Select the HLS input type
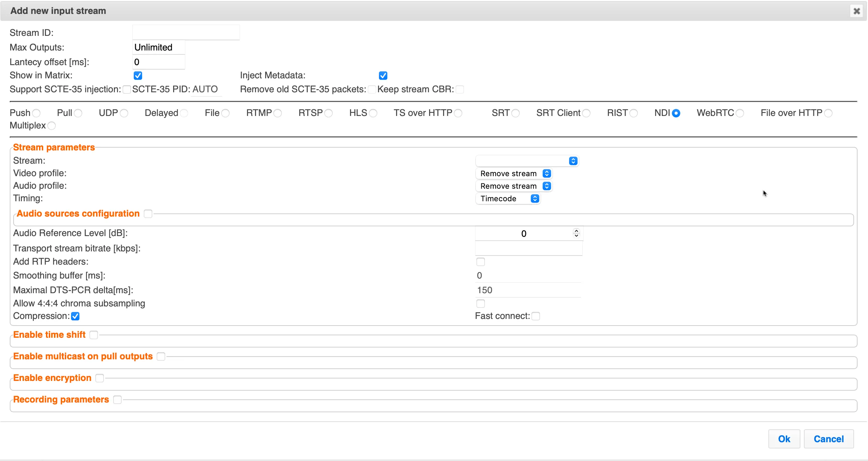 click(373, 113)
